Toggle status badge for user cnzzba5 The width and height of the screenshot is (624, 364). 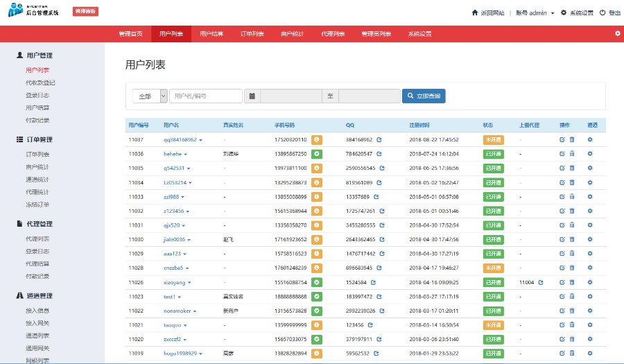[x=493, y=268]
